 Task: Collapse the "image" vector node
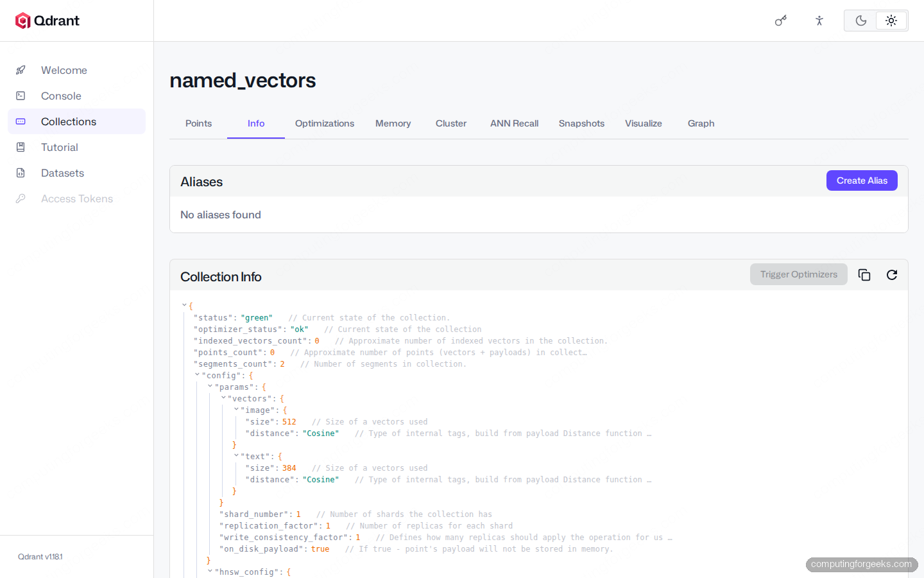click(x=236, y=410)
